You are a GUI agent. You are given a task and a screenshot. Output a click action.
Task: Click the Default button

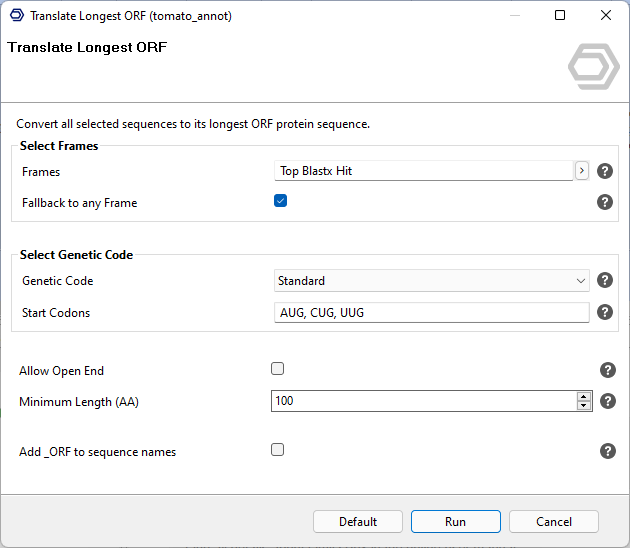357,521
